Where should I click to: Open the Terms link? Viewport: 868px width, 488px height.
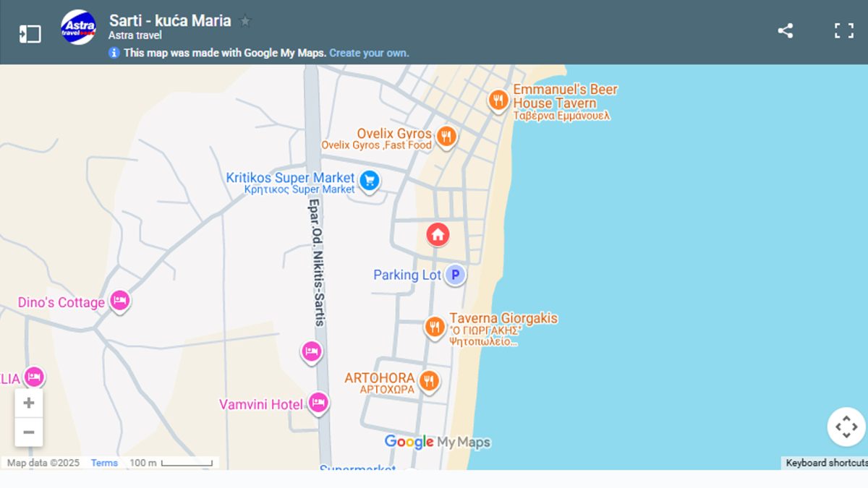tap(104, 463)
